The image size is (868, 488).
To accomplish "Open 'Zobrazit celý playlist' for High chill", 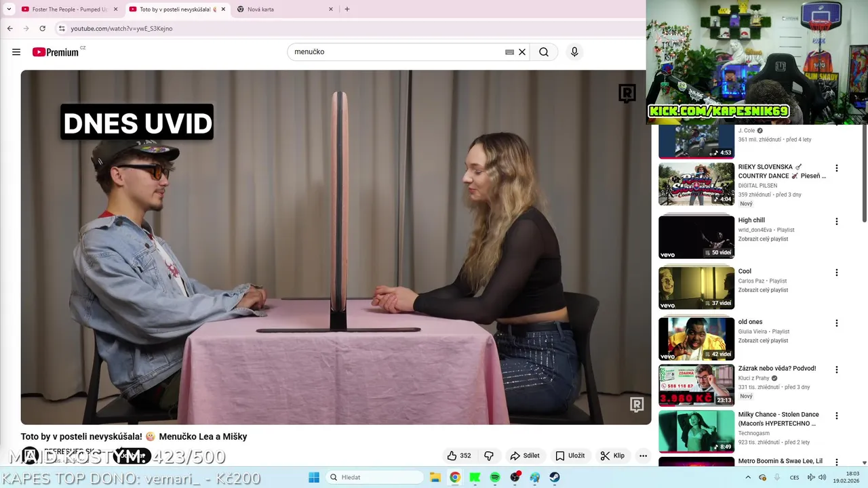I will (x=763, y=239).
